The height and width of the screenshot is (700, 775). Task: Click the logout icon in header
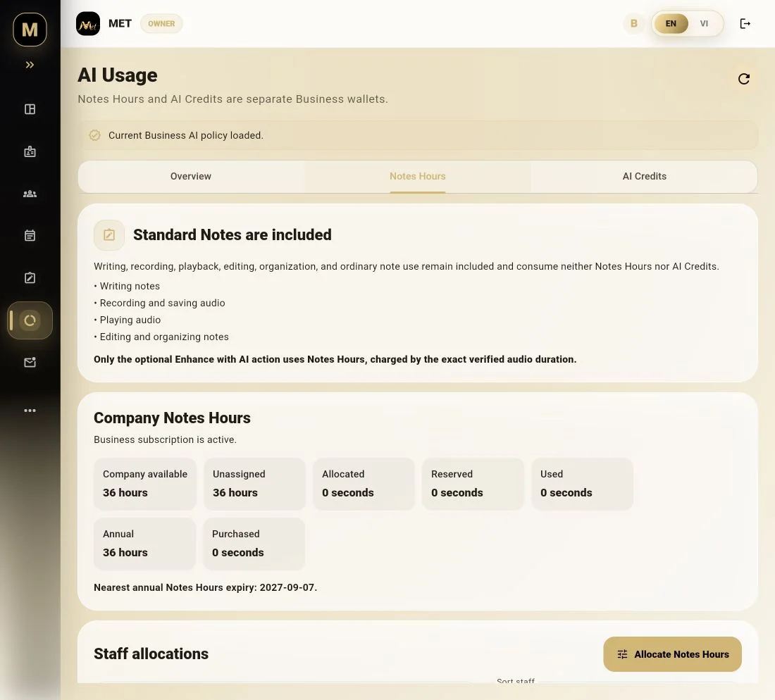(745, 24)
